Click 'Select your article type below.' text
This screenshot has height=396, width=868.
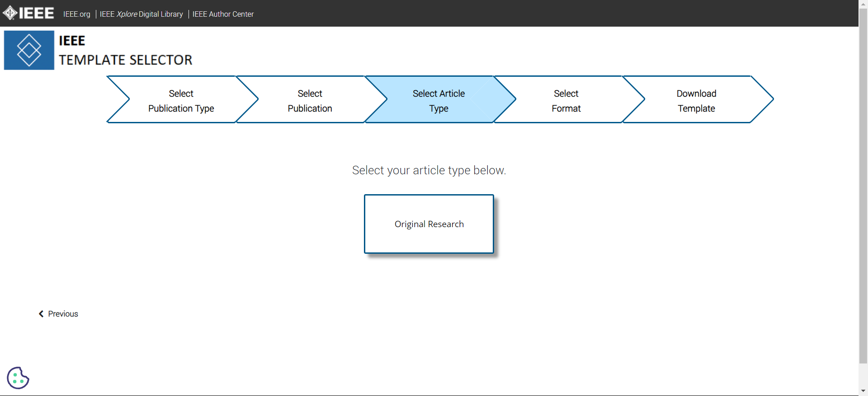pyautogui.click(x=429, y=170)
